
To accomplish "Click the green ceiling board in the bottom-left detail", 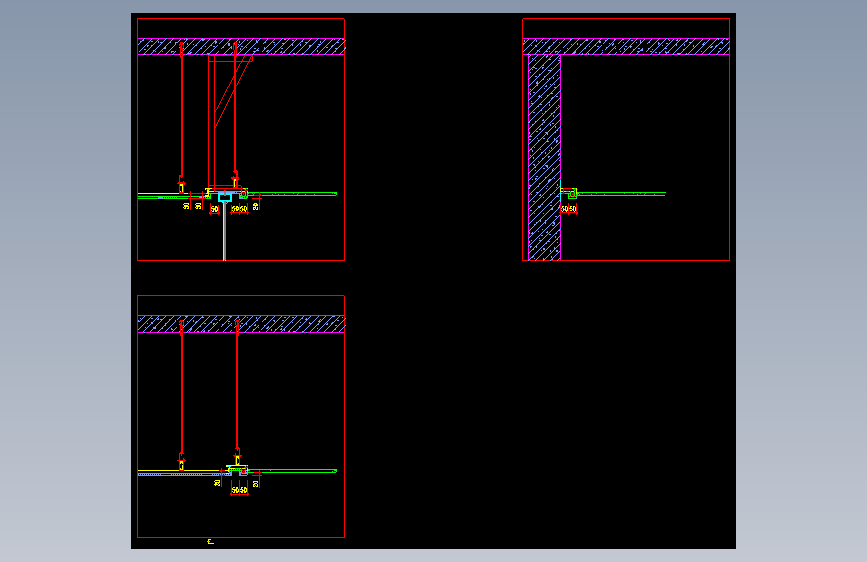I will (x=292, y=471).
